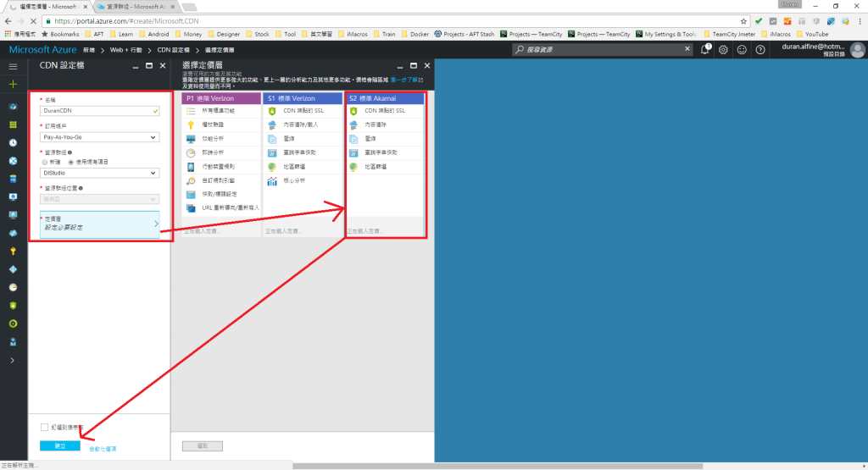Open the portal settings gear icon

point(723,50)
